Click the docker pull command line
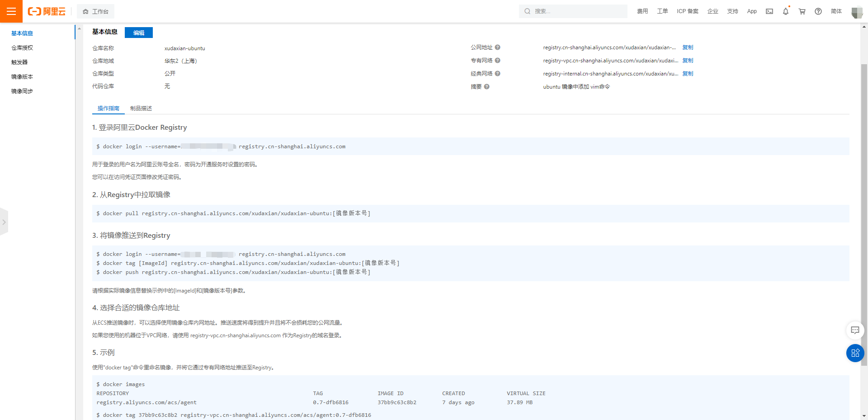This screenshot has height=420, width=868. tap(233, 213)
